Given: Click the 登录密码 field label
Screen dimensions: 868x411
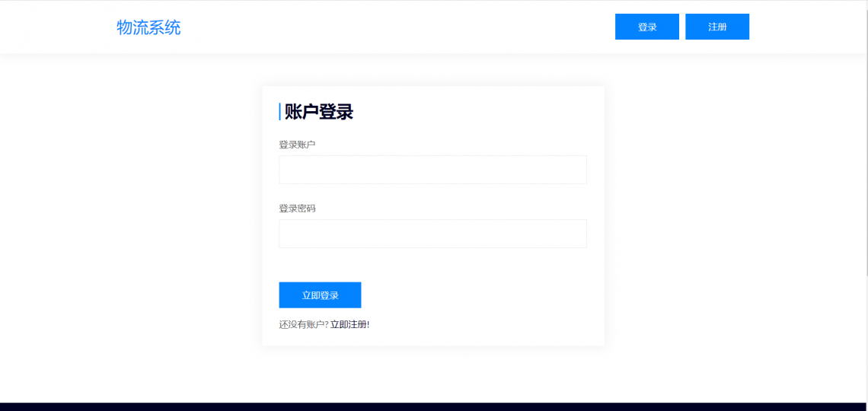Looking at the screenshot, I should pyautogui.click(x=297, y=209).
